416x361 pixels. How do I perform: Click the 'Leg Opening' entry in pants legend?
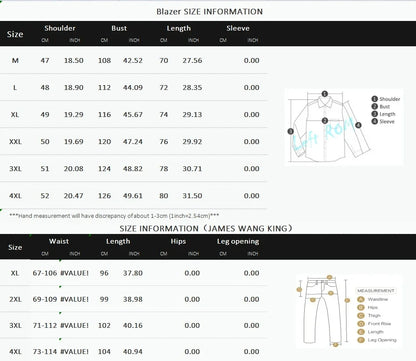[x=382, y=340]
